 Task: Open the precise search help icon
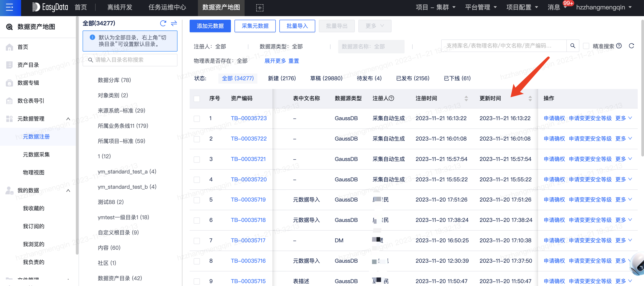click(x=619, y=46)
